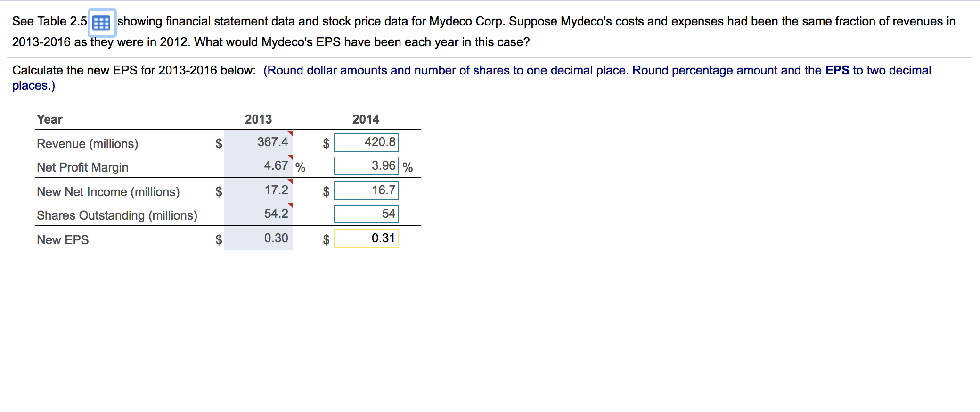Select the 2014 Shares Outstanding field
Image resolution: width=980 pixels, height=412 pixels.
pos(366,214)
